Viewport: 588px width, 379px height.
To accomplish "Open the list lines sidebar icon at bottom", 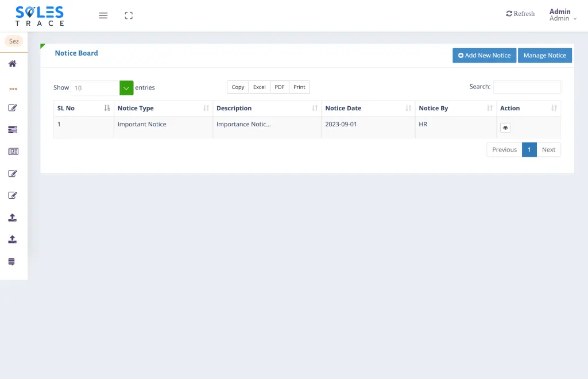I will (x=11, y=262).
